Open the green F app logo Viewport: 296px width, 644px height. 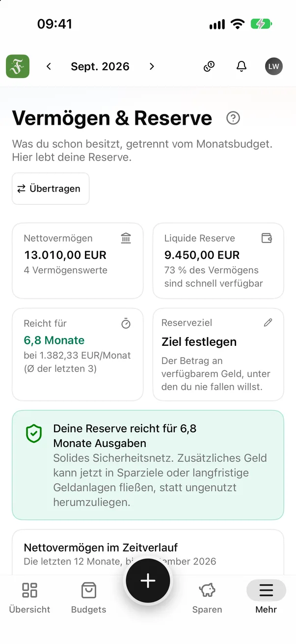coord(18,66)
